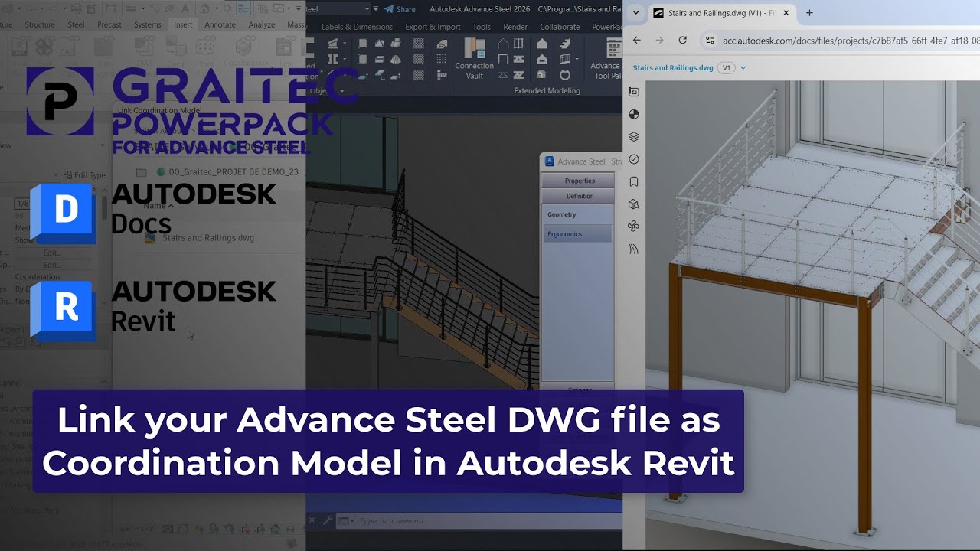Click the Cage Ladder icon in Extended Modeling
The width and height of the screenshot is (980, 551).
click(x=565, y=75)
